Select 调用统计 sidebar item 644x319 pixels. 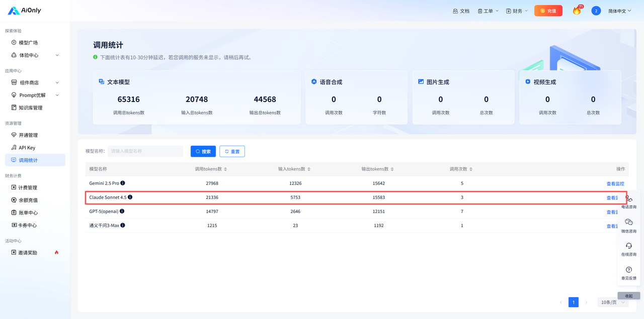[35, 160]
